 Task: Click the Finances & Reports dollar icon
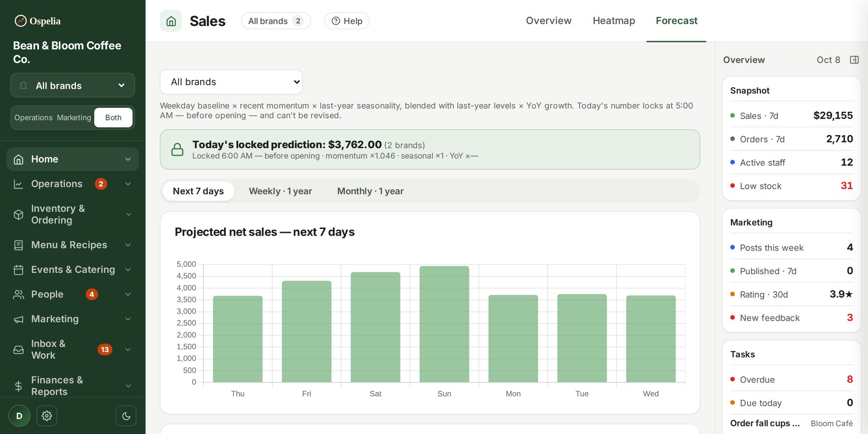click(x=19, y=386)
